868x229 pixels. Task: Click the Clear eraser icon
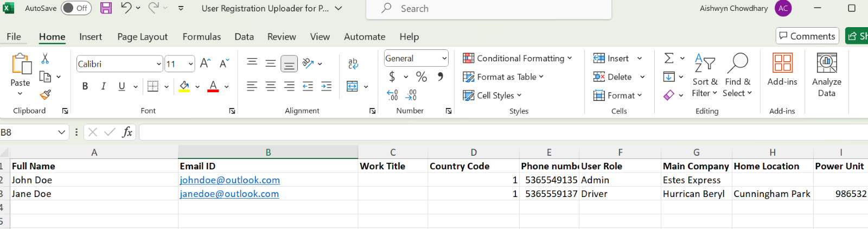(669, 95)
